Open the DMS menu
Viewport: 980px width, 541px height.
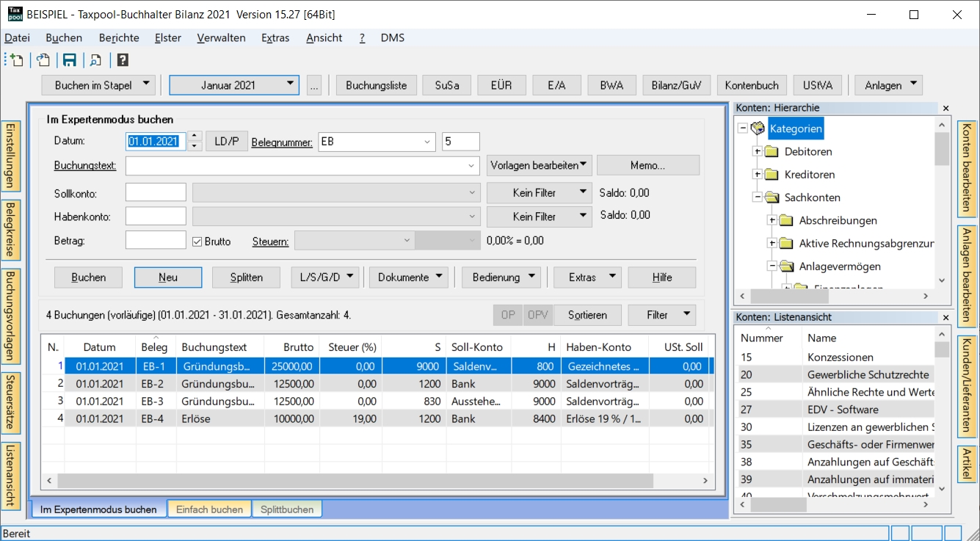point(393,38)
